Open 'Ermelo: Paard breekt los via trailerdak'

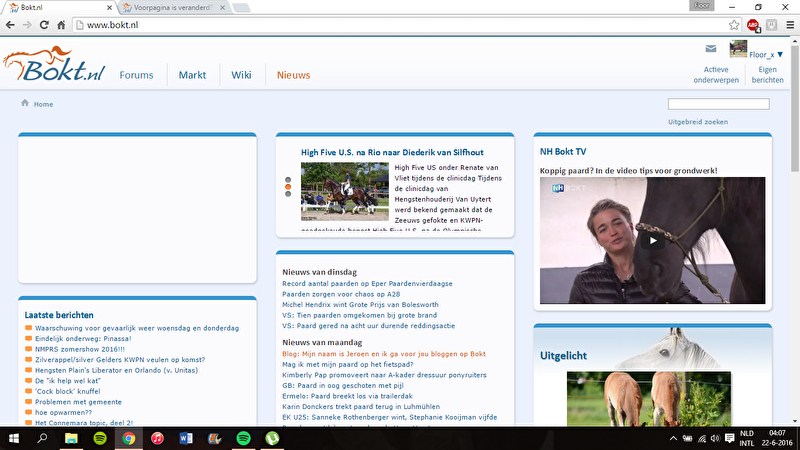(x=347, y=396)
